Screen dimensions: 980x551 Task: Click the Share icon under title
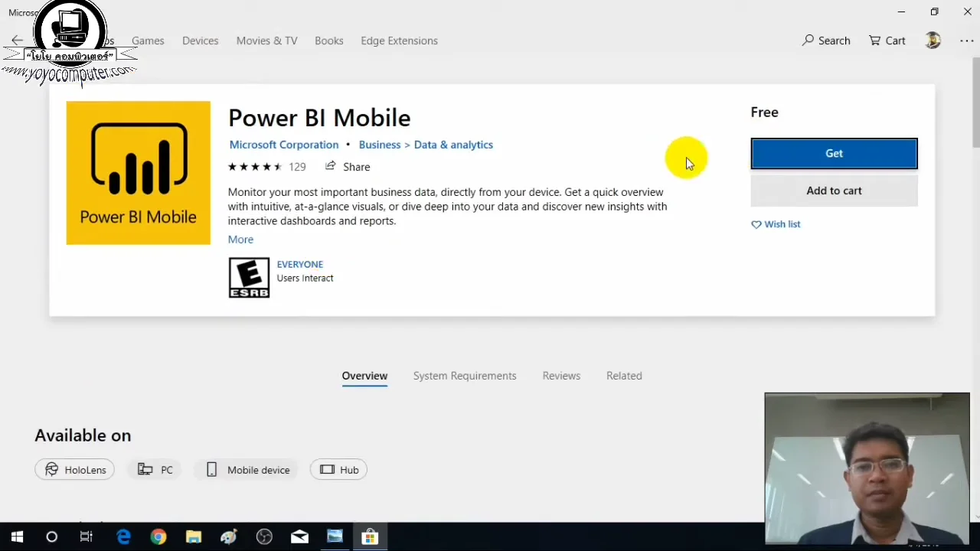point(331,166)
